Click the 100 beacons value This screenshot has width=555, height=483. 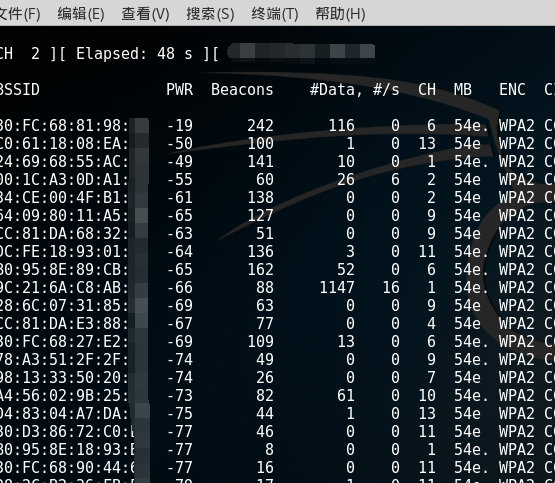(260, 144)
